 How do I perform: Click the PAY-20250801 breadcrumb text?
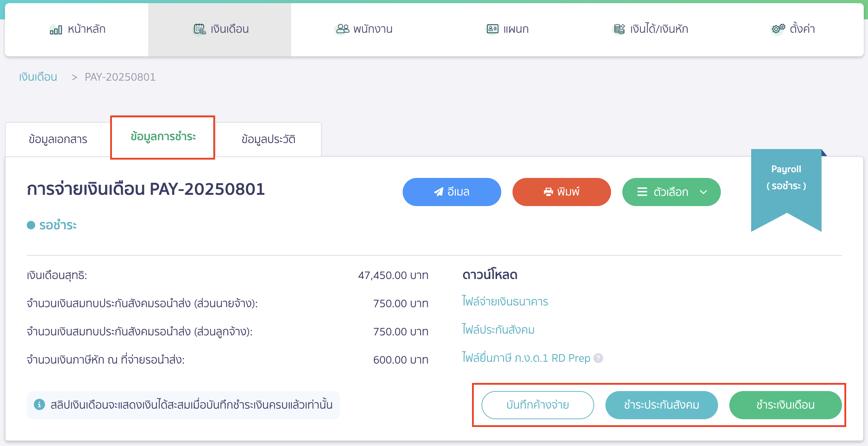[120, 77]
